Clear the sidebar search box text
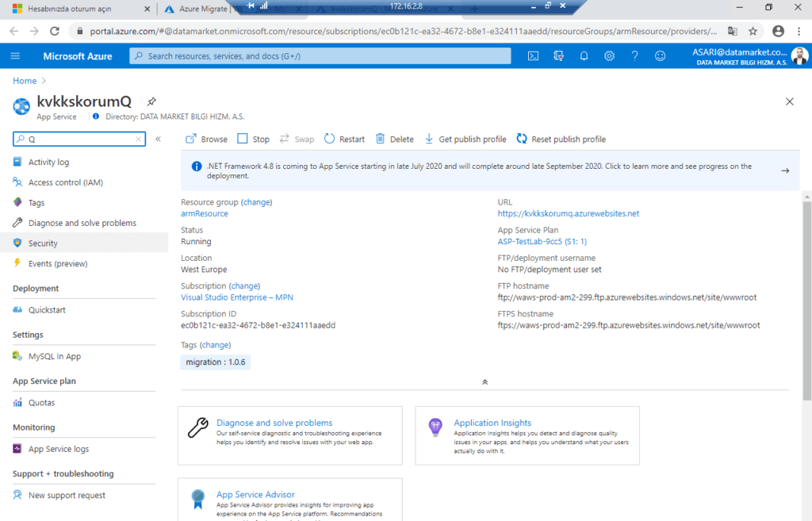The width and height of the screenshot is (812, 521). pos(138,139)
